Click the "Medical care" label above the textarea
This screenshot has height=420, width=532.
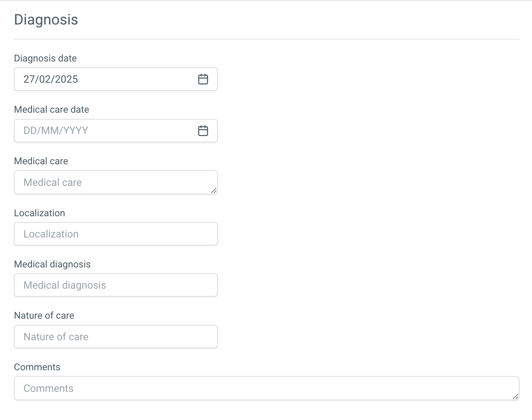(x=41, y=161)
